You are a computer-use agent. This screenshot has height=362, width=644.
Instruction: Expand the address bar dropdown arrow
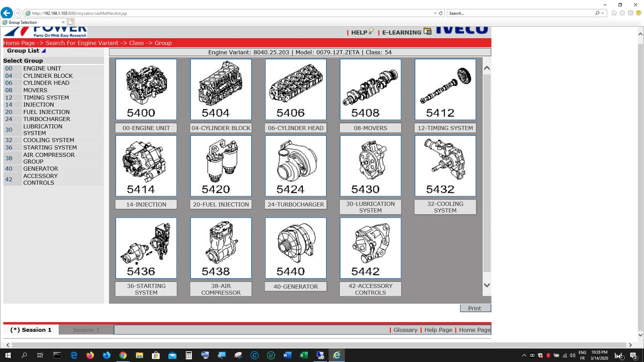point(435,13)
